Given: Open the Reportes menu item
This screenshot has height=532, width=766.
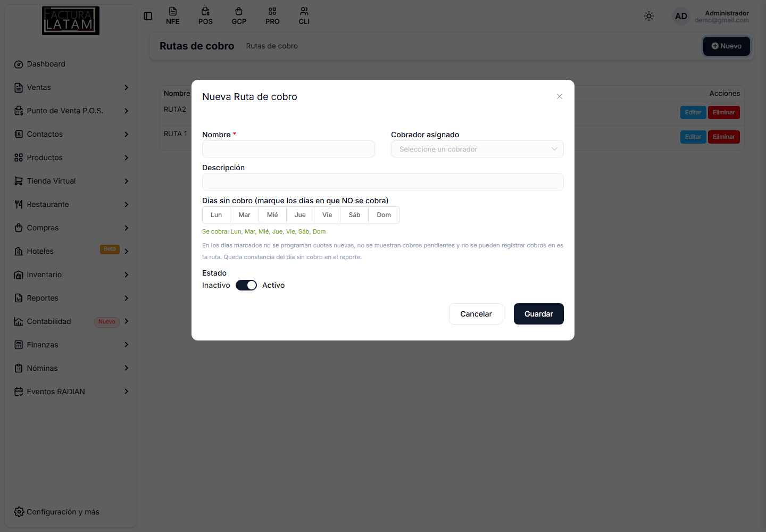Looking at the screenshot, I should [71, 298].
